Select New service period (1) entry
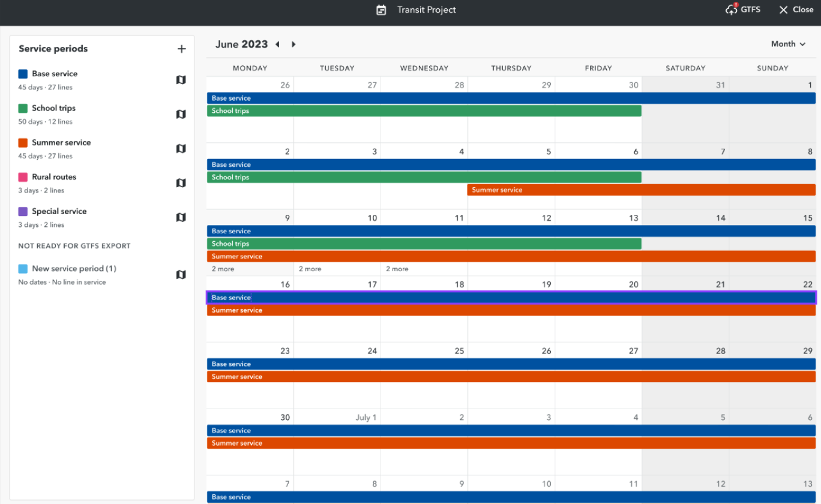 (x=74, y=269)
